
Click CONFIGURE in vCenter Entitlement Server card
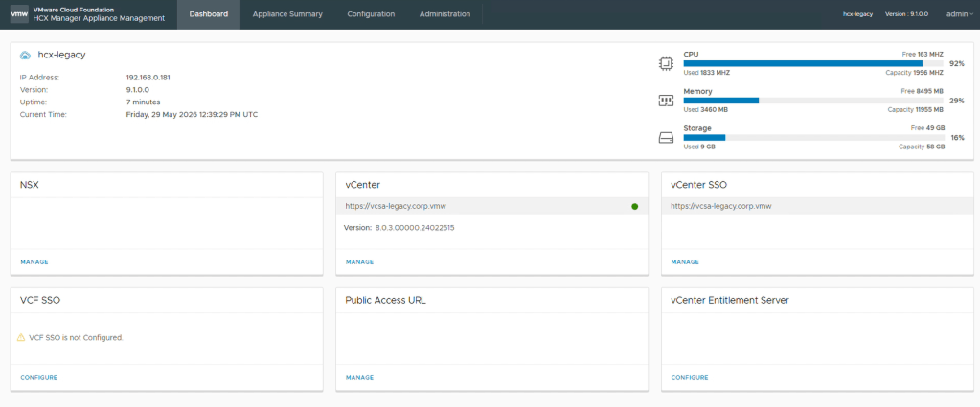pos(690,377)
